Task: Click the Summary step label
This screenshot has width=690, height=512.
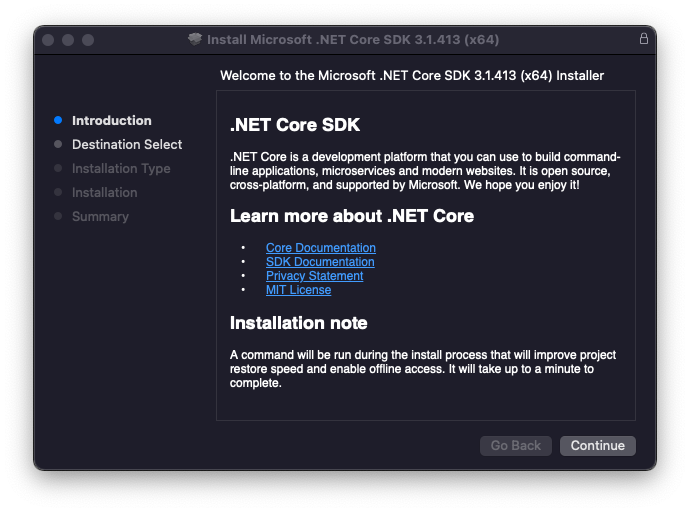Action: 100,216
